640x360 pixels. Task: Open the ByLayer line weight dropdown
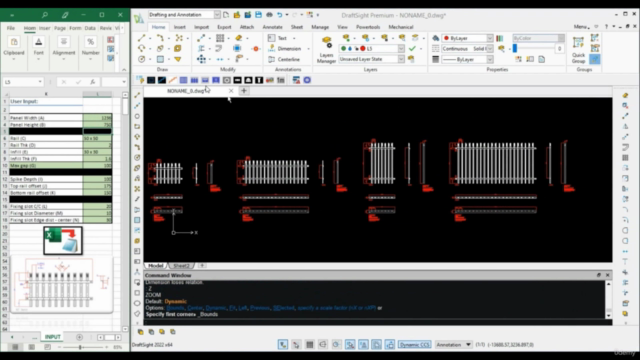489,59
